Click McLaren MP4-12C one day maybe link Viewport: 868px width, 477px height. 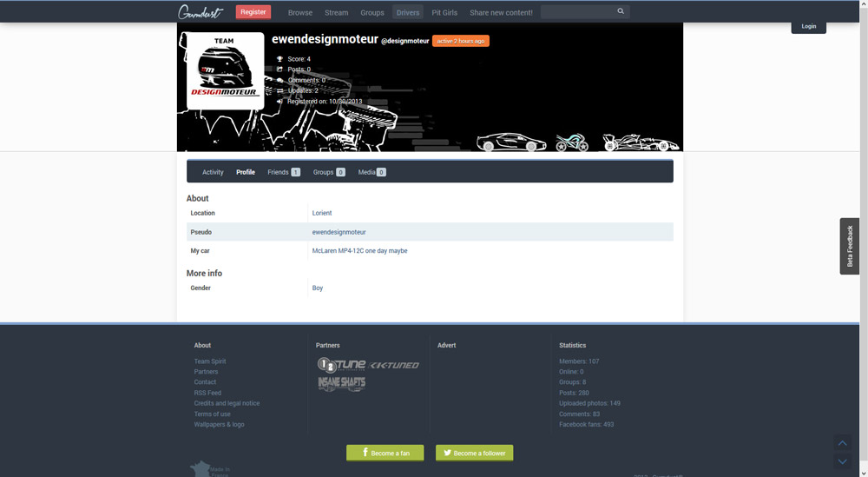[x=359, y=251]
